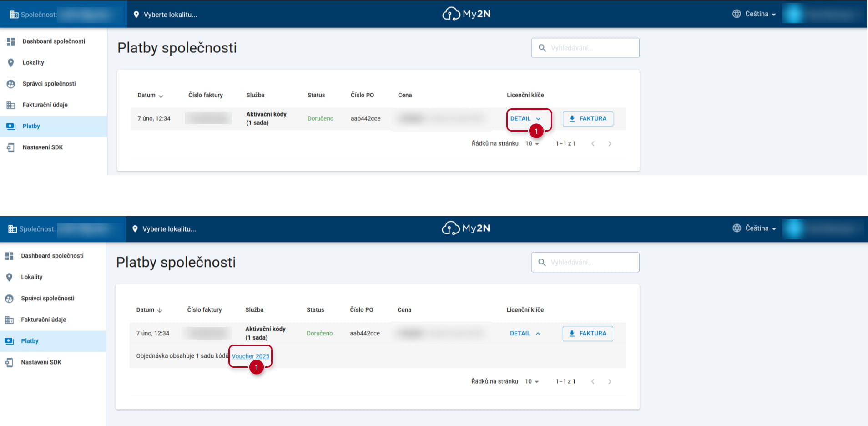This screenshot has width=868, height=426.
Task: Select Fakturační údaje icon in upper sidebar
Action: pyautogui.click(x=11, y=105)
